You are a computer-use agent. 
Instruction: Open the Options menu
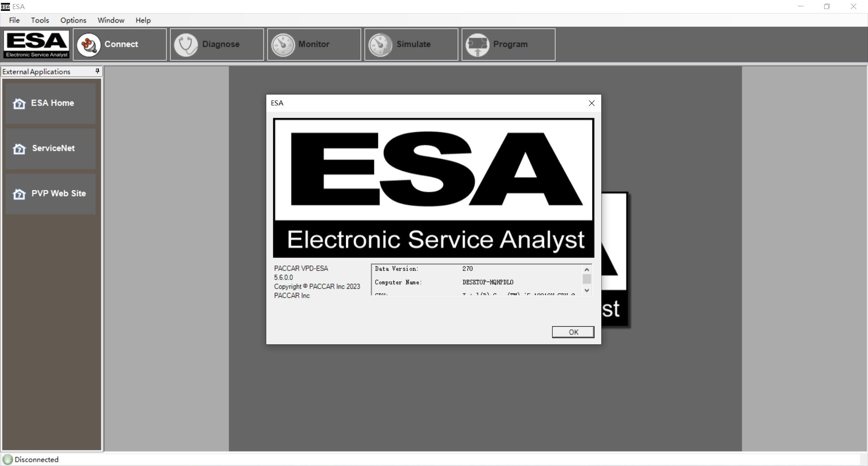tap(73, 20)
